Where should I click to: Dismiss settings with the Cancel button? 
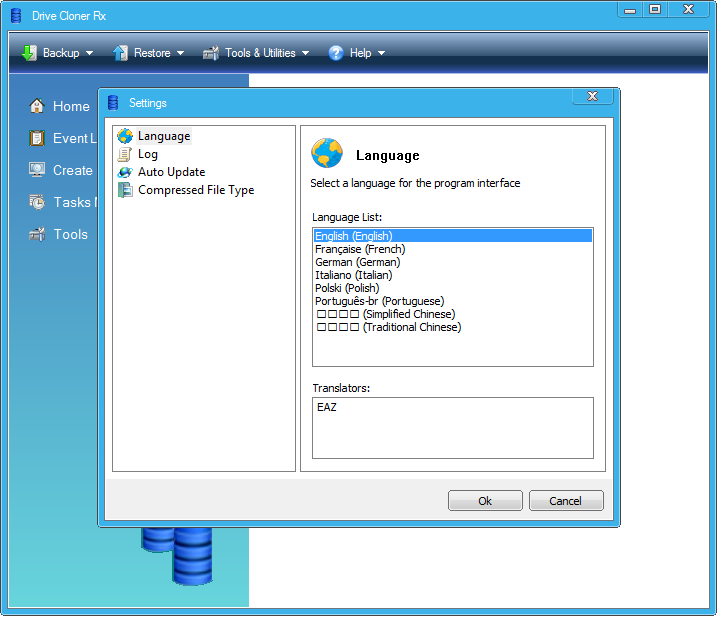(566, 501)
